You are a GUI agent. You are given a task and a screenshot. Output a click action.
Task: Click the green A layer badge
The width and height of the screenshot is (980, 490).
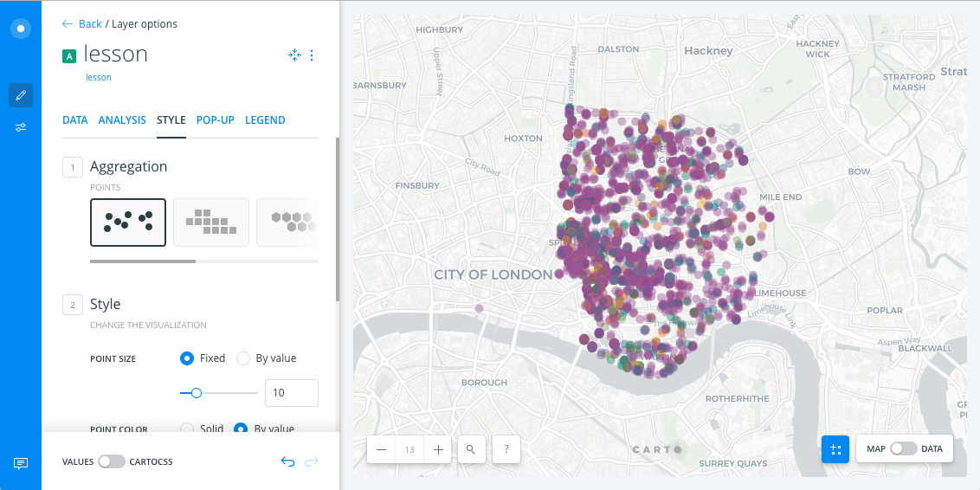tap(68, 56)
